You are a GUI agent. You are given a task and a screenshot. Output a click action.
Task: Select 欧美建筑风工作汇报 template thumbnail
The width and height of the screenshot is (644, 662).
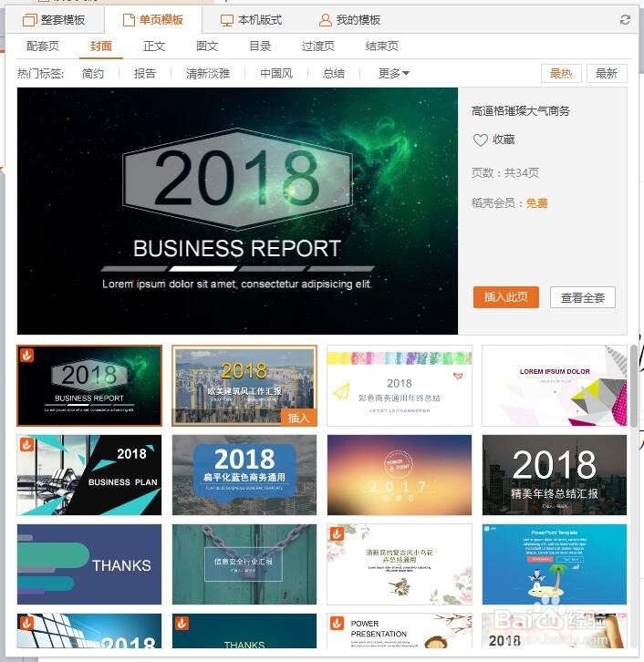click(244, 386)
